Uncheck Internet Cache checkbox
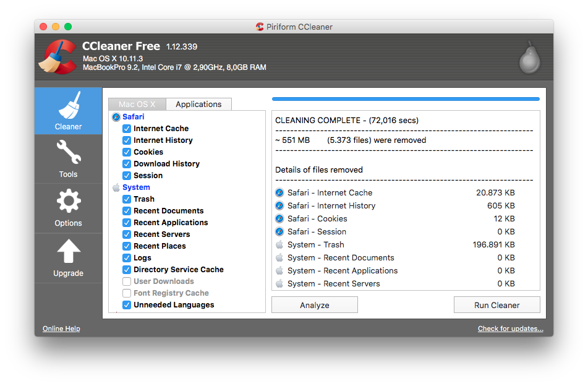The image size is (588, 386). 127,129
